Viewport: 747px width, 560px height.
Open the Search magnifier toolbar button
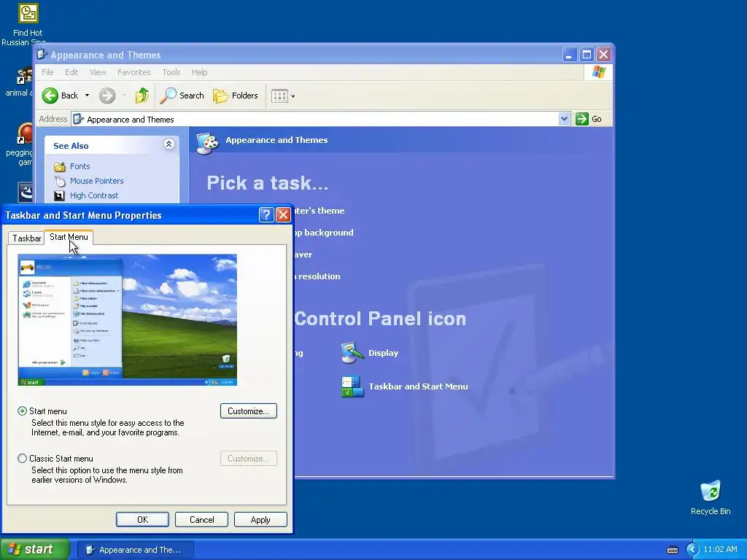(x=182, y=96)
